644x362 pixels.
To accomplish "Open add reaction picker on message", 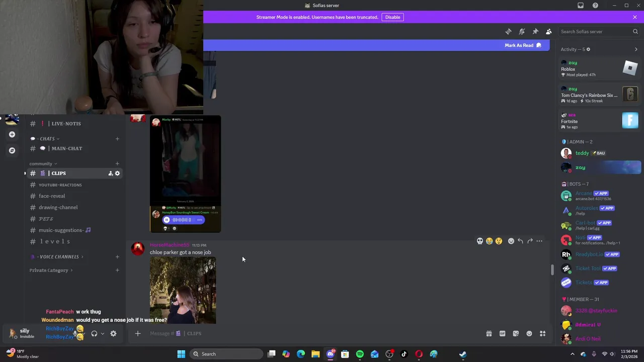I will click(511, 241).
